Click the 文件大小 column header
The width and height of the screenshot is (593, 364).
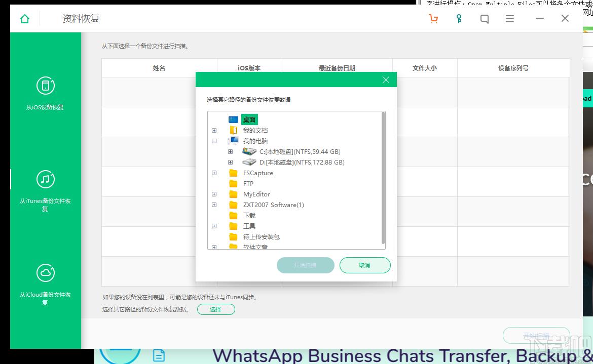(x=425, y=68)
